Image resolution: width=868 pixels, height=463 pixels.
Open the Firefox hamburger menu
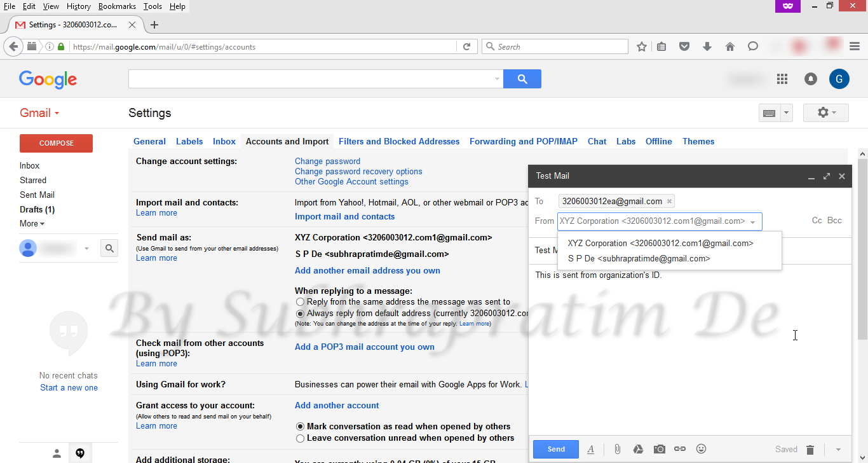[855, 46]
